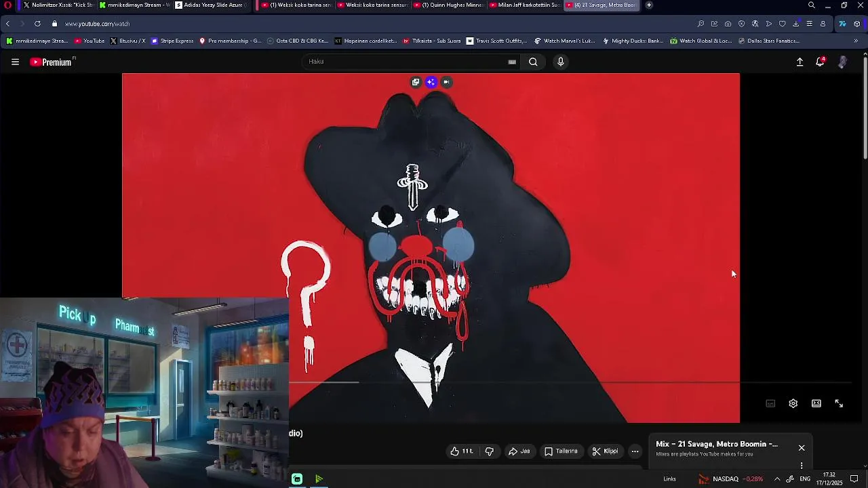This screenshot has width=868, height=488.
Task: Switch to Quinn Hughes Minnesota tab
Action: (448, 5)
